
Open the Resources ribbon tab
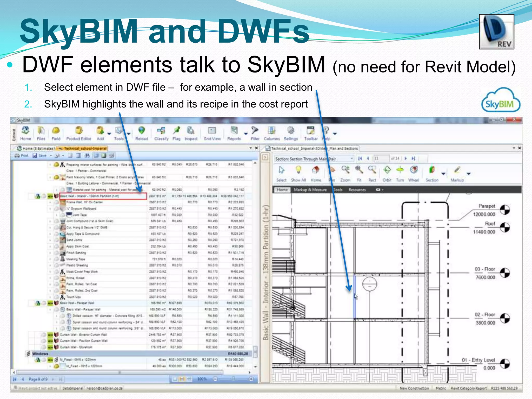click(x=357, y=190)
